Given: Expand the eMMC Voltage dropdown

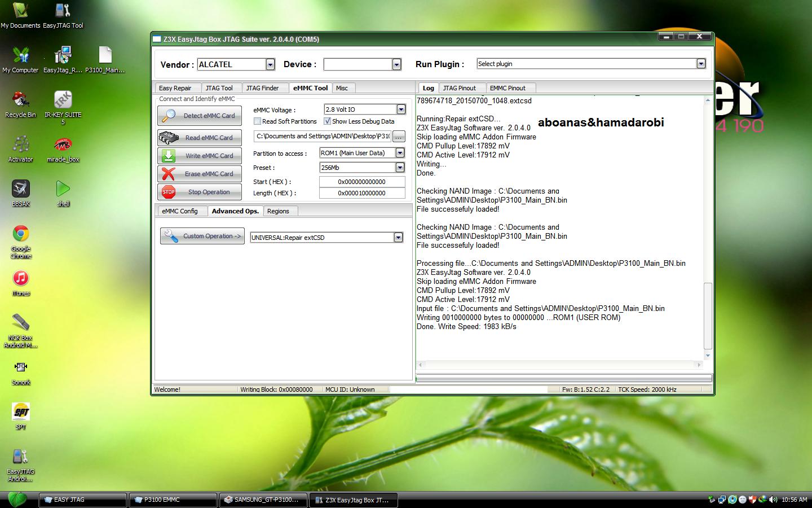Looking at the screenshot, I should click(401, 110).
